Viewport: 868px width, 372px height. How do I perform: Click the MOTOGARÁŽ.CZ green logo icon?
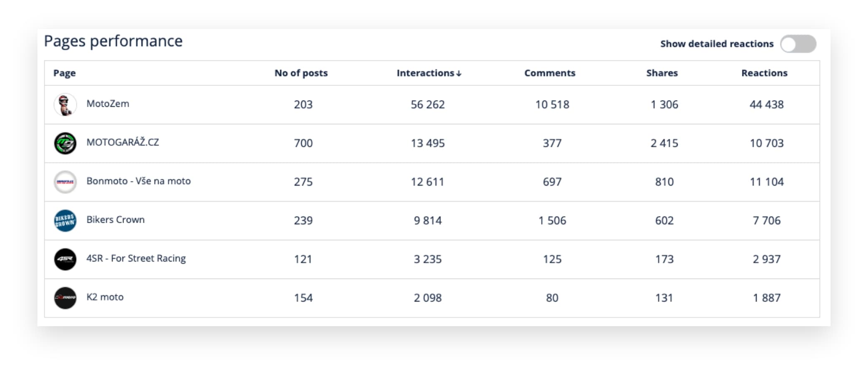(65, 143)
